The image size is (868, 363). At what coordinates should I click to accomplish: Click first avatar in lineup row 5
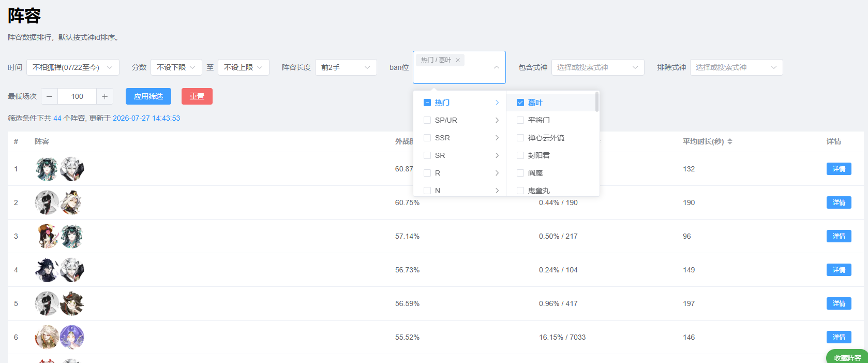(x=47, y=303)
